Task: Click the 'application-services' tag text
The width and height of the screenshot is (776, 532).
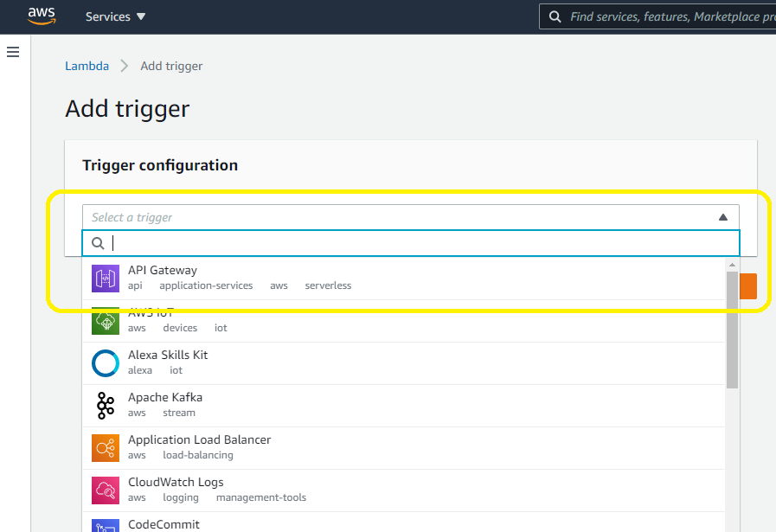Action: click(x=206, y=285)
